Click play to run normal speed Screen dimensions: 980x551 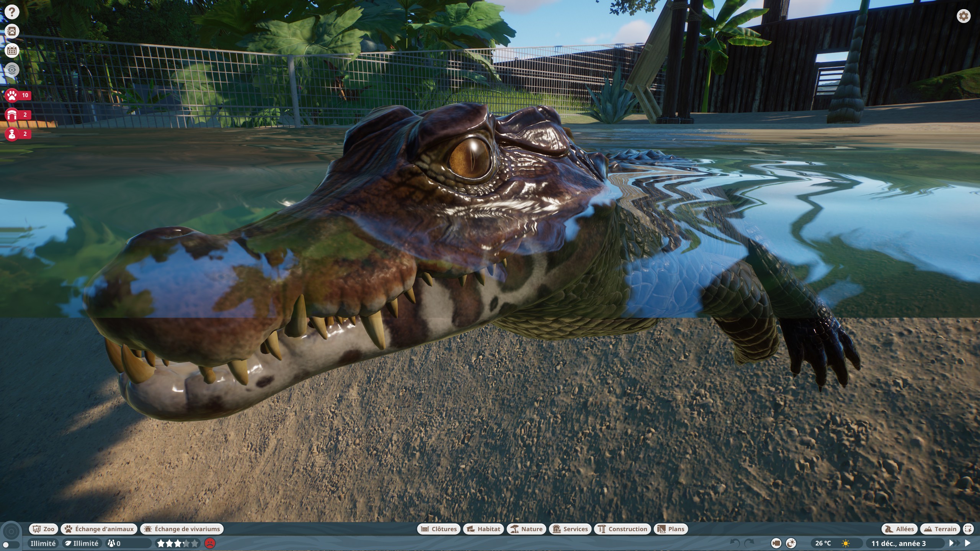click(968, 543)
